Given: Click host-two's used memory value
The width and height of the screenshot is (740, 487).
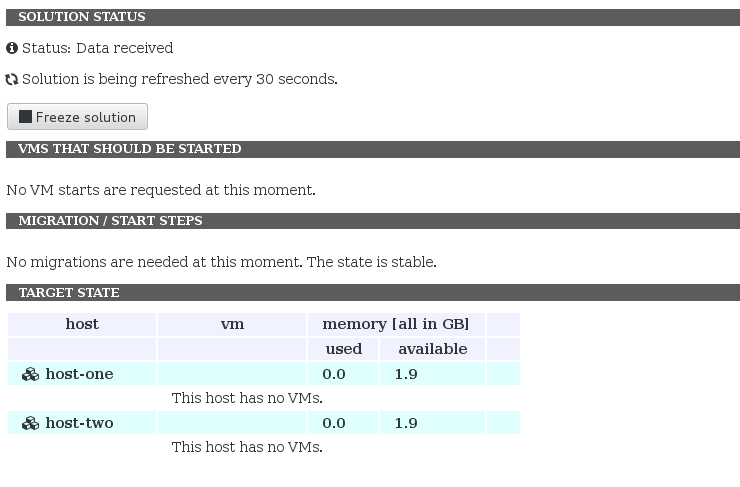Looking at the screenshot, I should point(334,423).
